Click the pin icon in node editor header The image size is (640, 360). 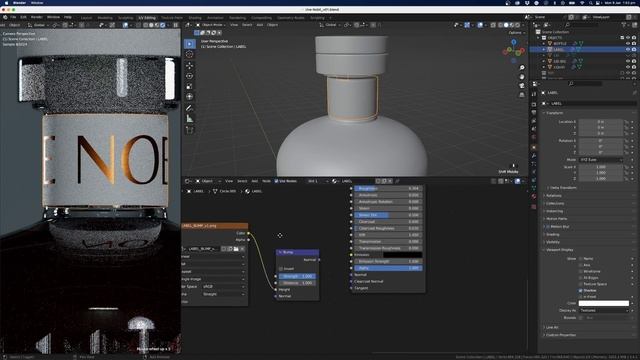click(x=397, y=181)
